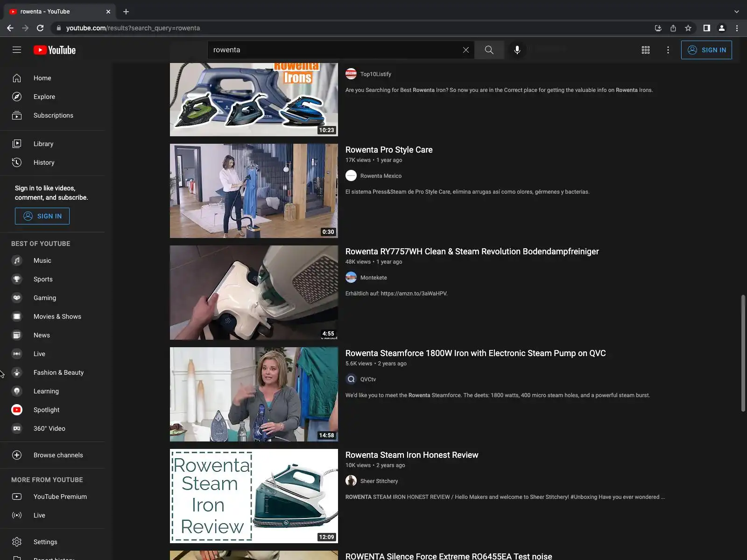This screenshot has width=747, height=560.
Task: Open YouTube Premium
Action: (52, 497)
